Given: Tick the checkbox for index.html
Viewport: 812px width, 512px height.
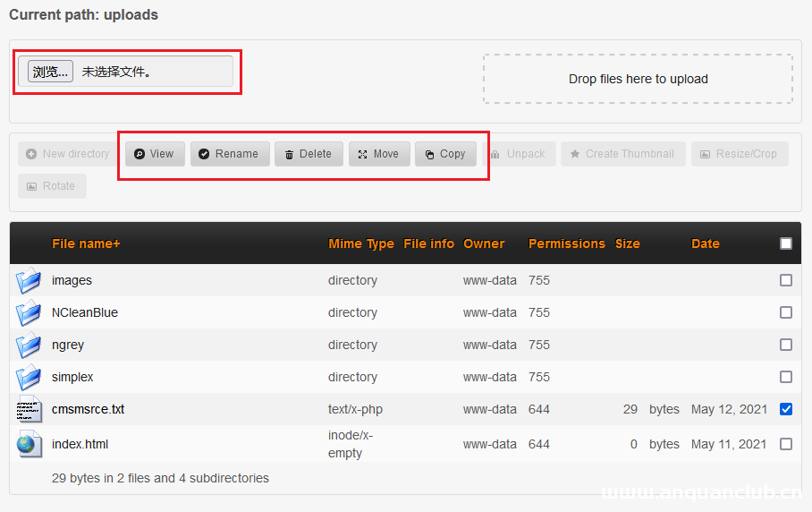Looking at the screenshot, I should (x=786, y=444).
